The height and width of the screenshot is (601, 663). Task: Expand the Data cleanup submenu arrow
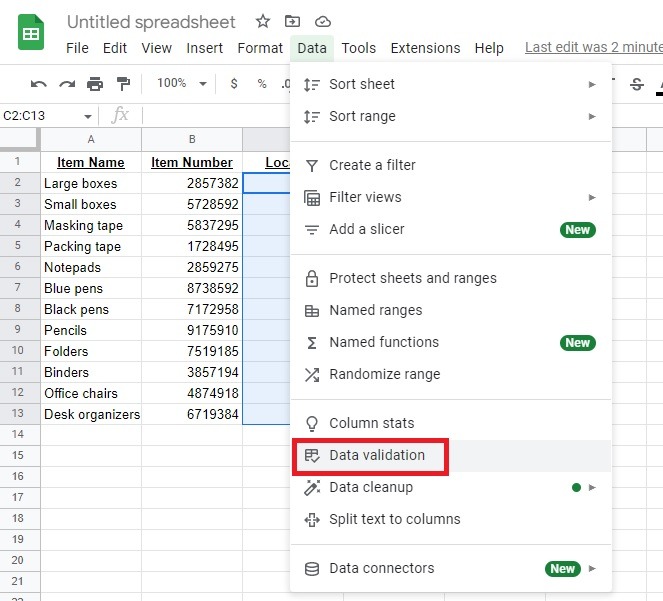click(x=592, y=488)
